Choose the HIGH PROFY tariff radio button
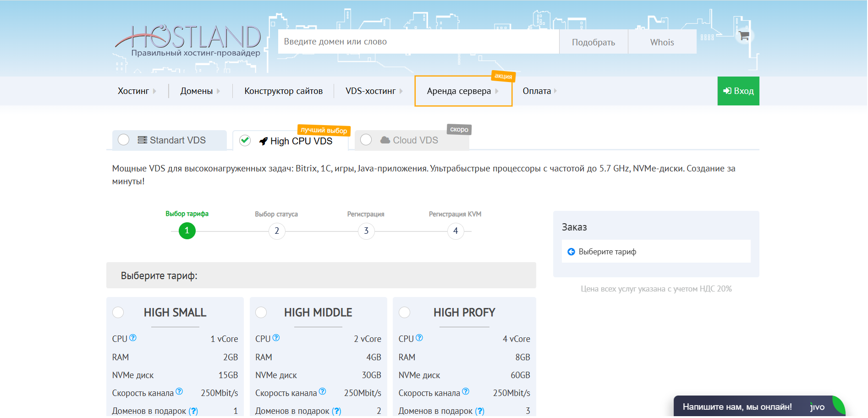 (x=405, y=313)
